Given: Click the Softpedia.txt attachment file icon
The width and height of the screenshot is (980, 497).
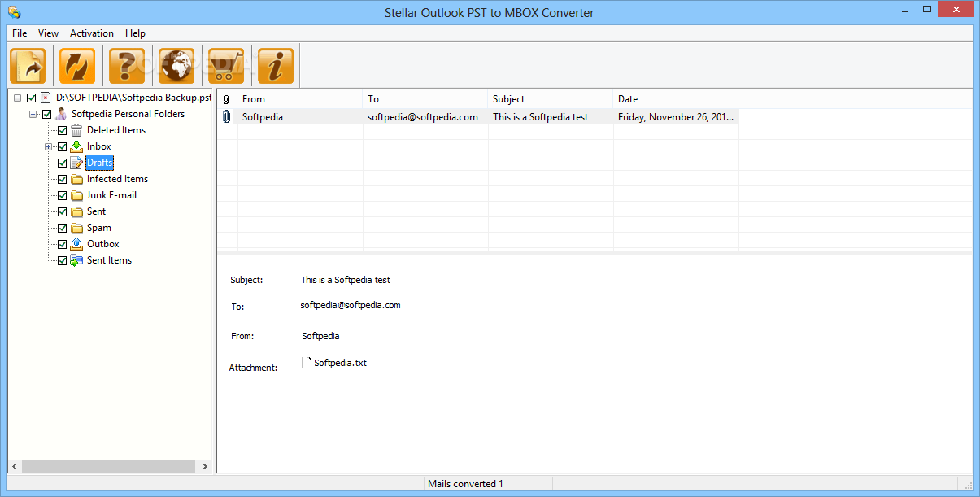Looking at the screenshot, I should coord(307,363).
